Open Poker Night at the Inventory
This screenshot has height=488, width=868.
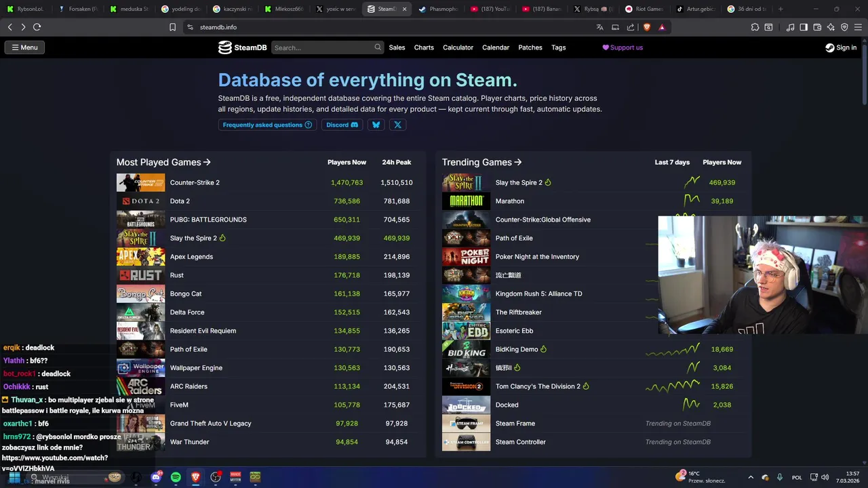(537, 257)
